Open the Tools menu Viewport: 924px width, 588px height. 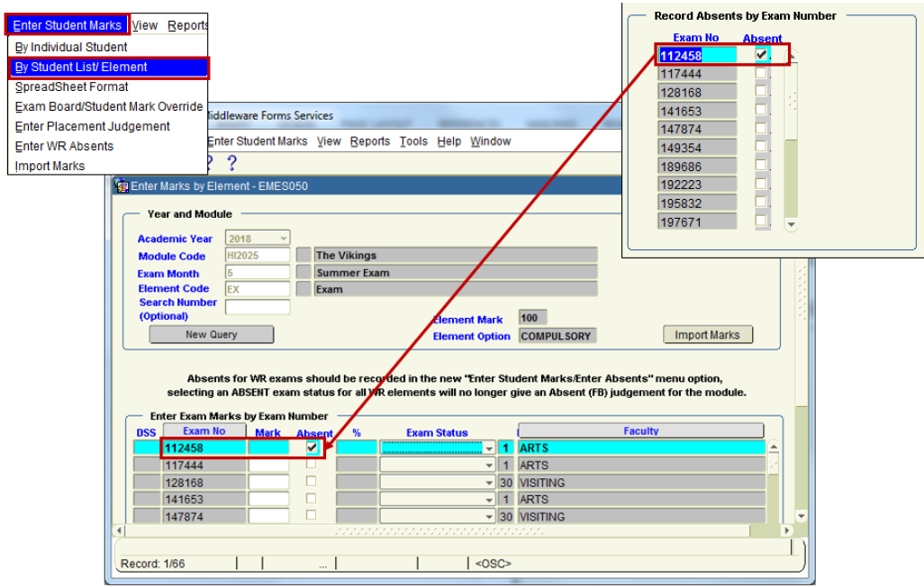point(413,141)
